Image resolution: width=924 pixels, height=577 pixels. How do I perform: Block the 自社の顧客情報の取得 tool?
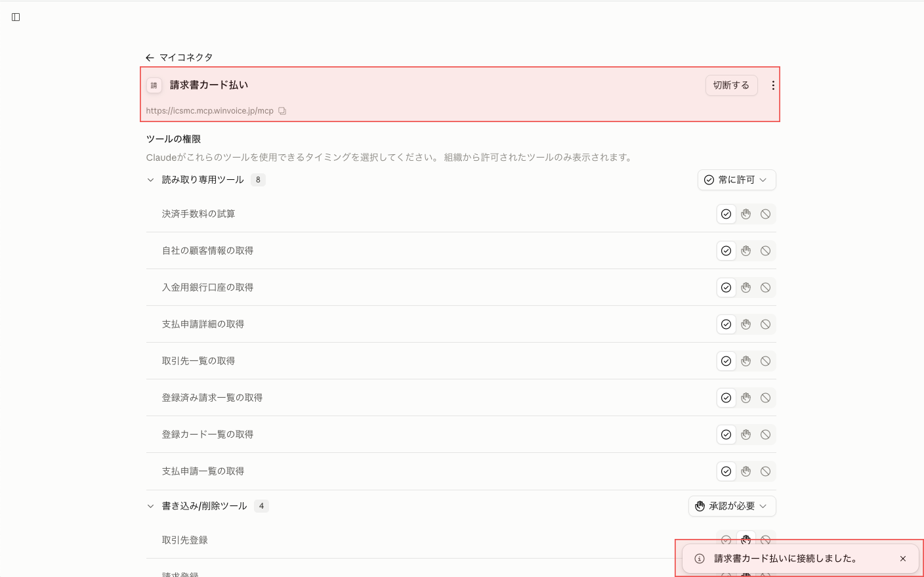click(765, 251)
